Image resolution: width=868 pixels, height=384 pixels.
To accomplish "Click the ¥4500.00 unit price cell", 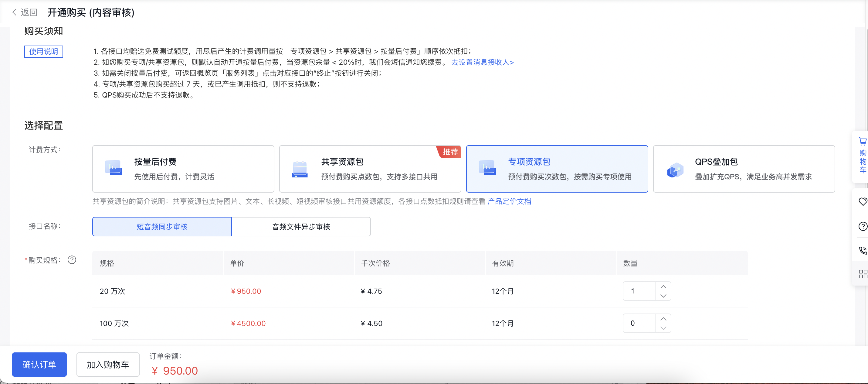I will [248, 324].
